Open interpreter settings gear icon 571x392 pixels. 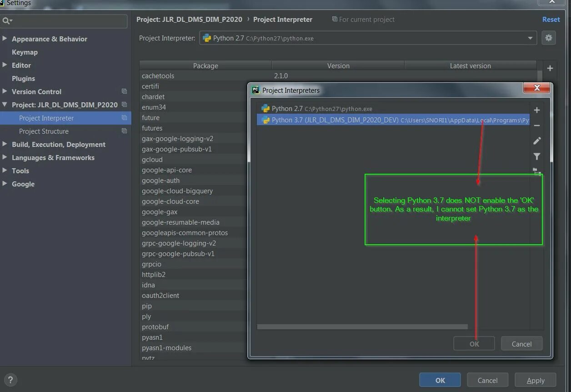(x=549, y=38)
